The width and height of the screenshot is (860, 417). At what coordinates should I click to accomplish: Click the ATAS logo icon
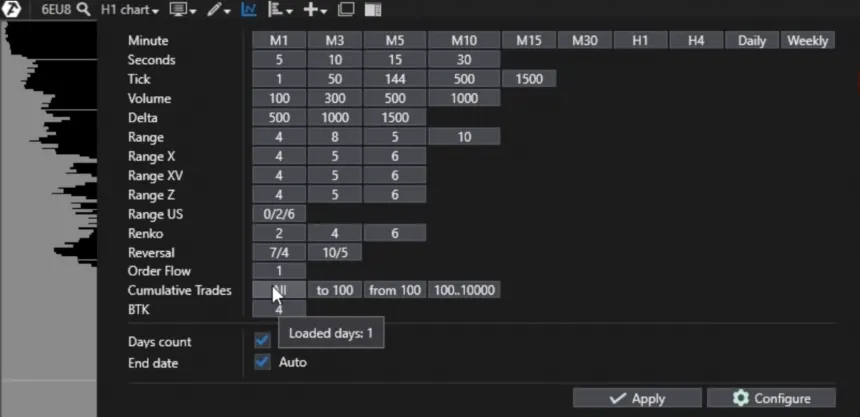point(12,9)
